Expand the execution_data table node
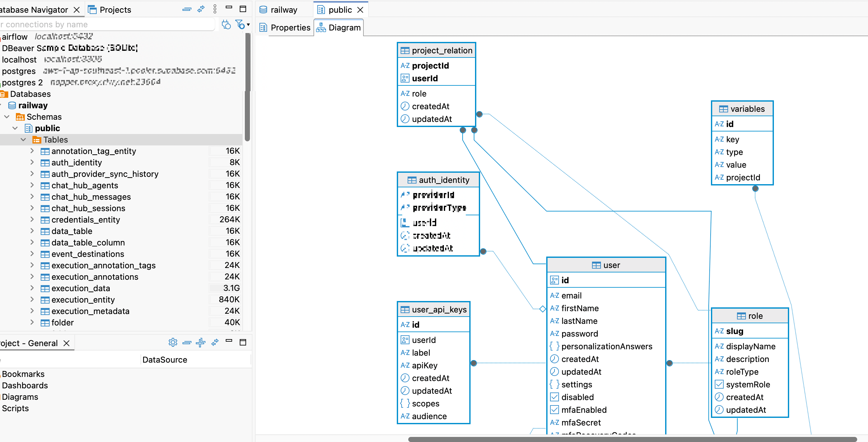This screenshot has width=868, height=442. pyautogui.click(x=32, y=288)
